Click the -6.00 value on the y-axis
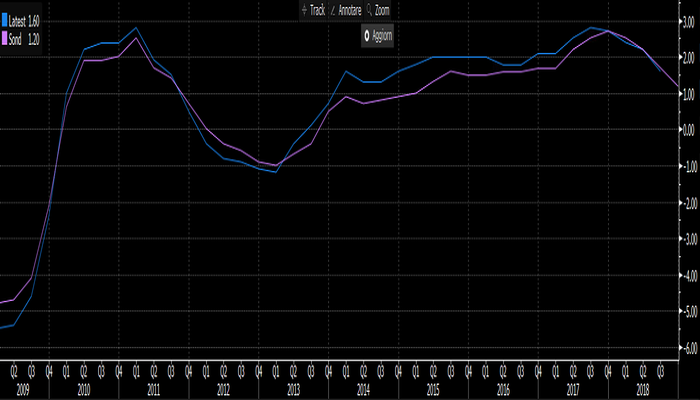Screen dimensions: 700x400 [x=687, y=348]
